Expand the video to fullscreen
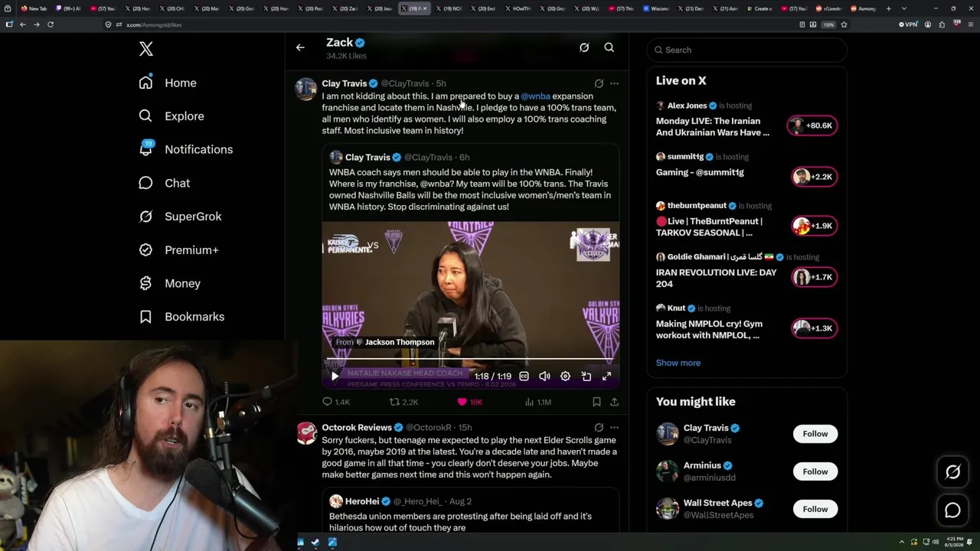The image size is (980, 551). (x=606, y=376)
